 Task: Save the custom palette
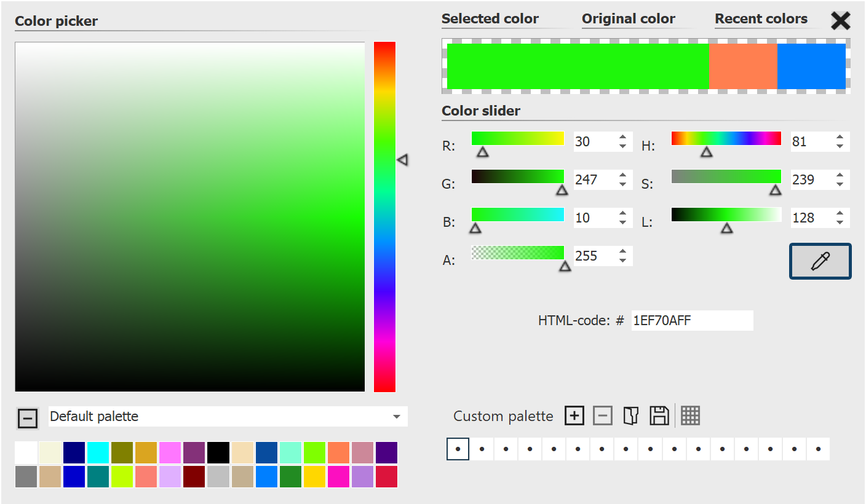click(658, 415)
